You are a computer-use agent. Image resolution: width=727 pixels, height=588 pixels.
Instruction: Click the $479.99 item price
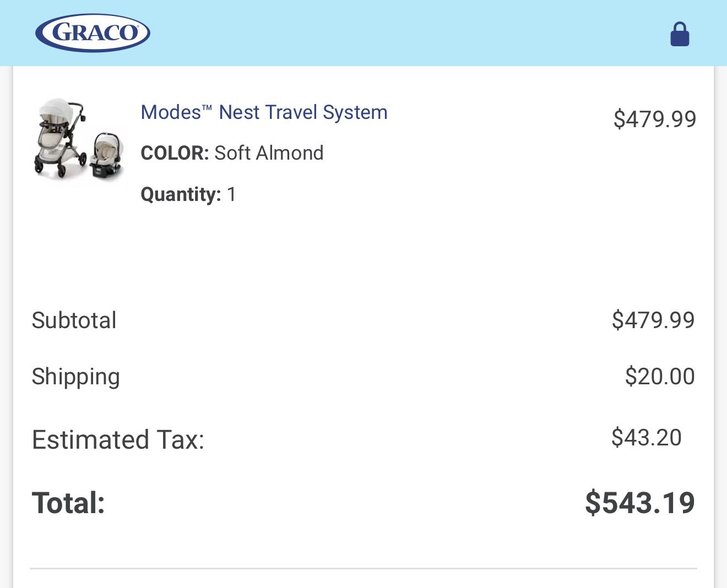(x=655, y=118)
